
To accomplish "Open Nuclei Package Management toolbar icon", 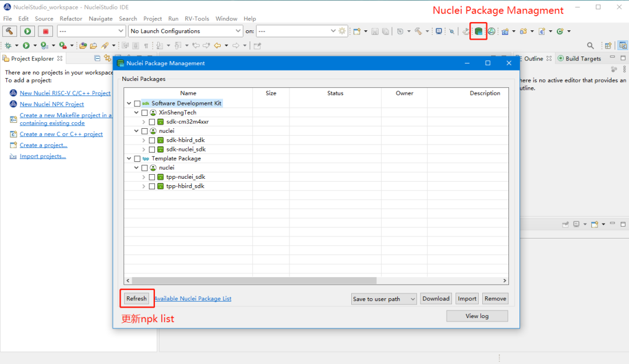I will [479, 31].
